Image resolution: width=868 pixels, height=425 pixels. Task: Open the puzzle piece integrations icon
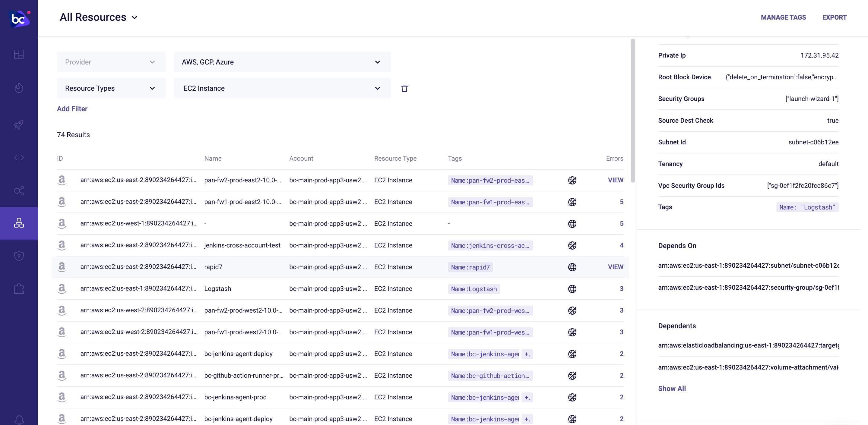tap(19, 289)
